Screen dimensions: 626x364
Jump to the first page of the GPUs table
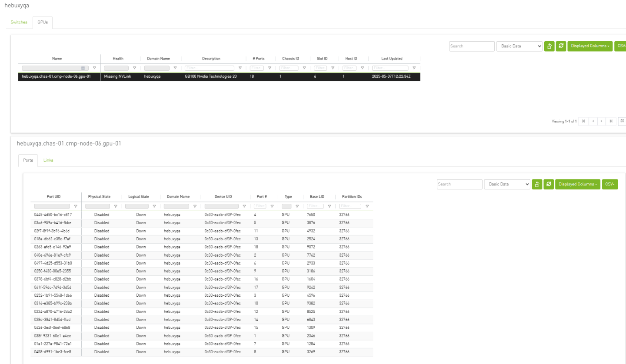tap(583, 121)
